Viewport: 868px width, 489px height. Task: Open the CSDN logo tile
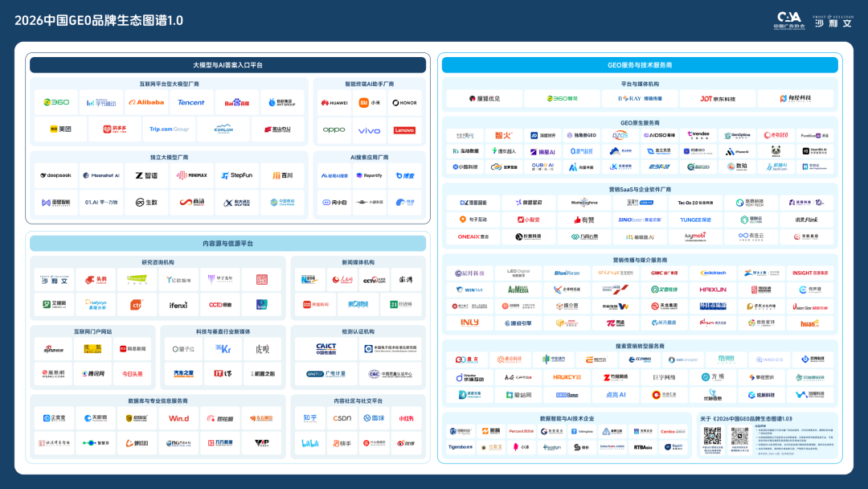pyautogui.click(x=342, y=418)
